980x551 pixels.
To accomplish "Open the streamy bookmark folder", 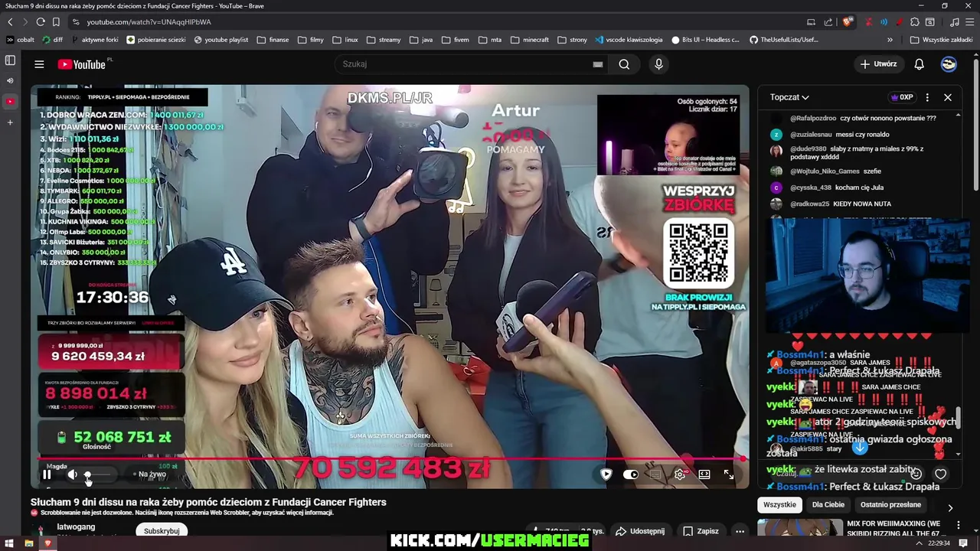I will tap(384, 40).
